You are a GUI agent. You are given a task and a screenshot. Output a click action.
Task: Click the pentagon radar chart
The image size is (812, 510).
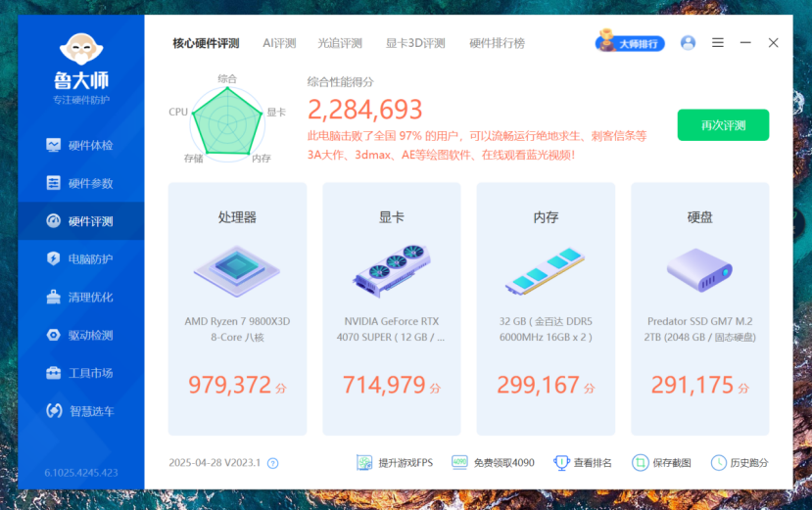click(x=227, y=122)
